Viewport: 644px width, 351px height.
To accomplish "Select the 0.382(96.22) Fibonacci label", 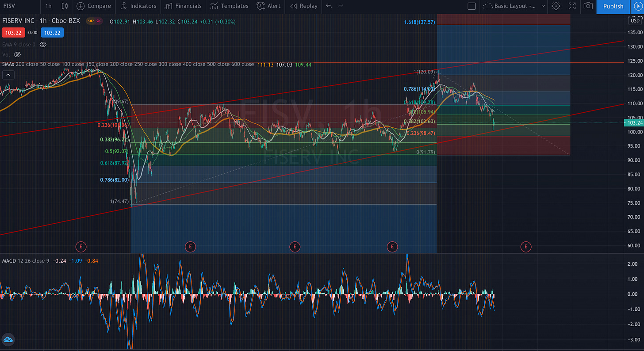I will tap(113, 139).
